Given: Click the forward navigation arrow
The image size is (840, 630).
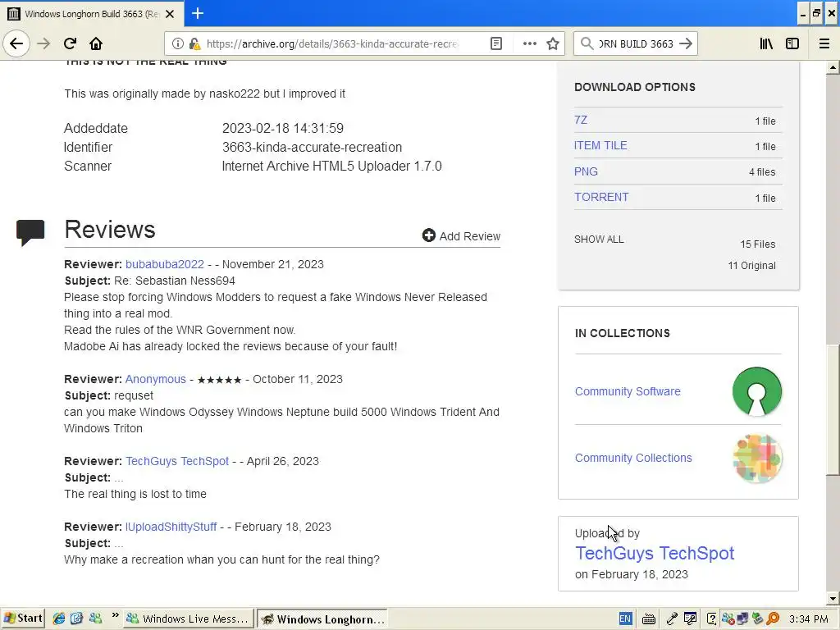Looking at the screenshot, I should point(43,43).
